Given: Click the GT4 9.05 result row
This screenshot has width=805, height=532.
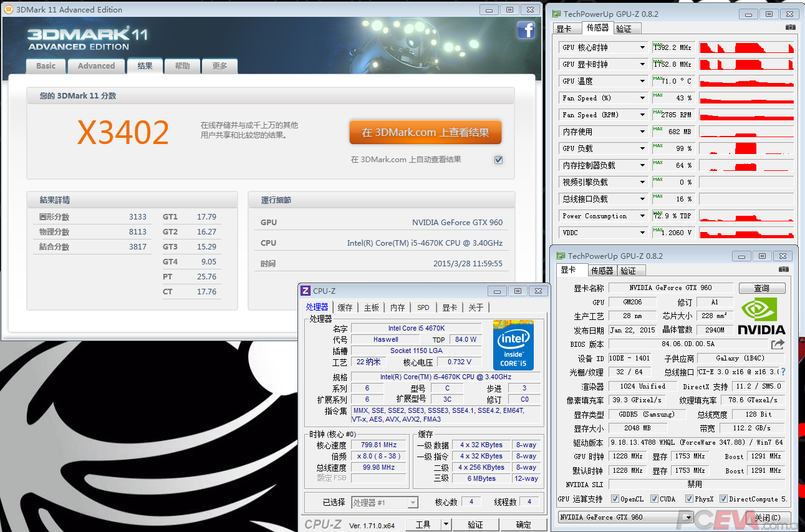Looking at the screenshot, I should [191, 262].
